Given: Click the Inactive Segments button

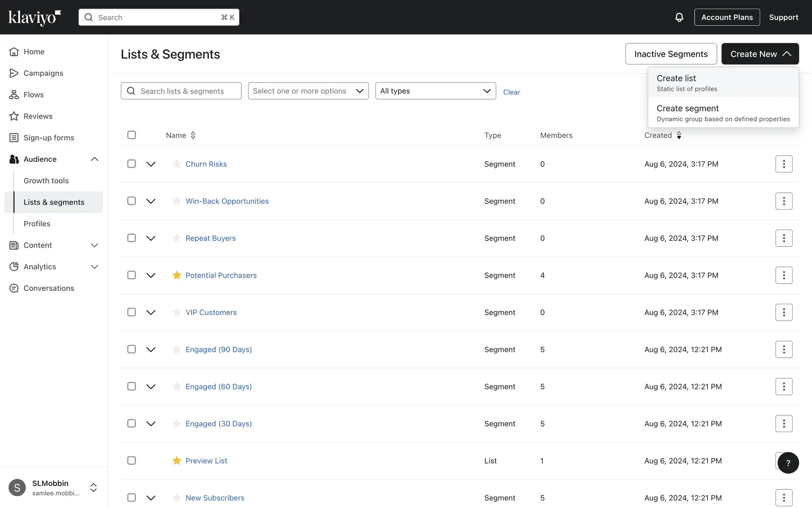Looking at the screenshot, I should [671, 54].
